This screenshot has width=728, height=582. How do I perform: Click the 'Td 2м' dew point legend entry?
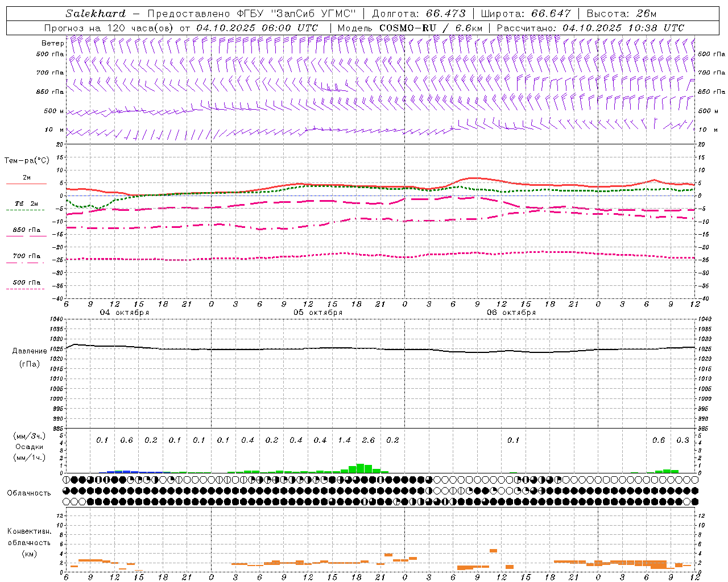26,203
